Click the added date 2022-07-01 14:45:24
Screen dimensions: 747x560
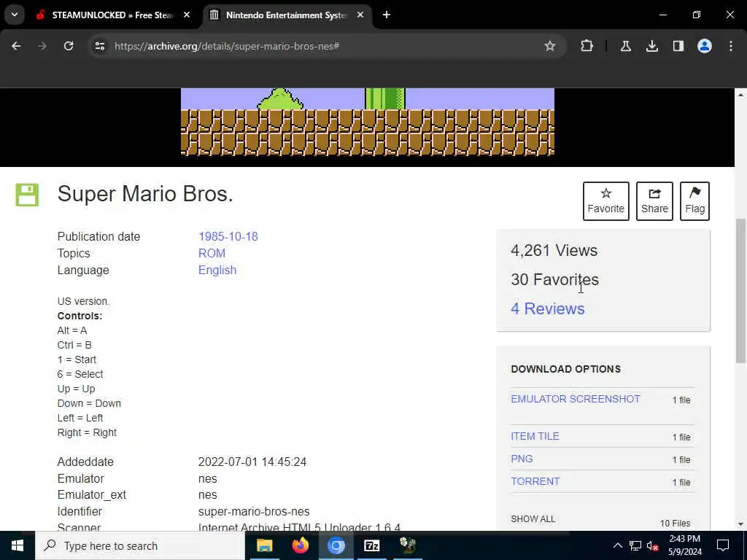pyautogui.click(x=252, y=462)
